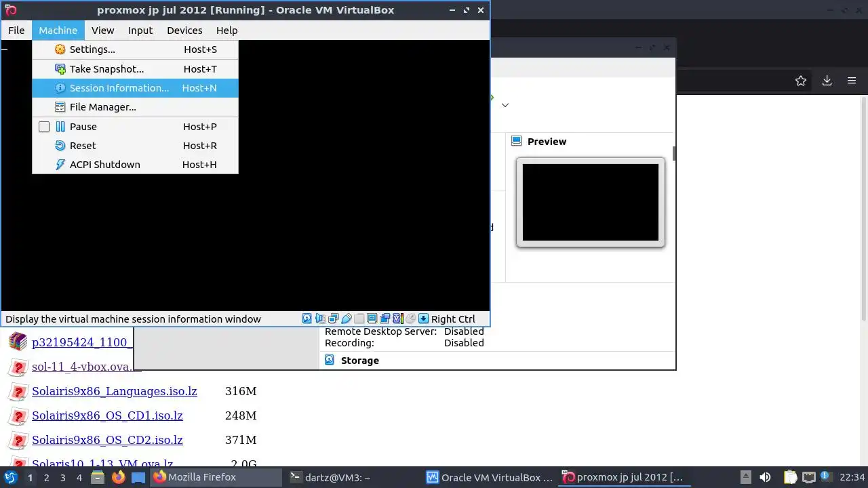Open the Input menu
868x488 pixels.
click(140, 30)
